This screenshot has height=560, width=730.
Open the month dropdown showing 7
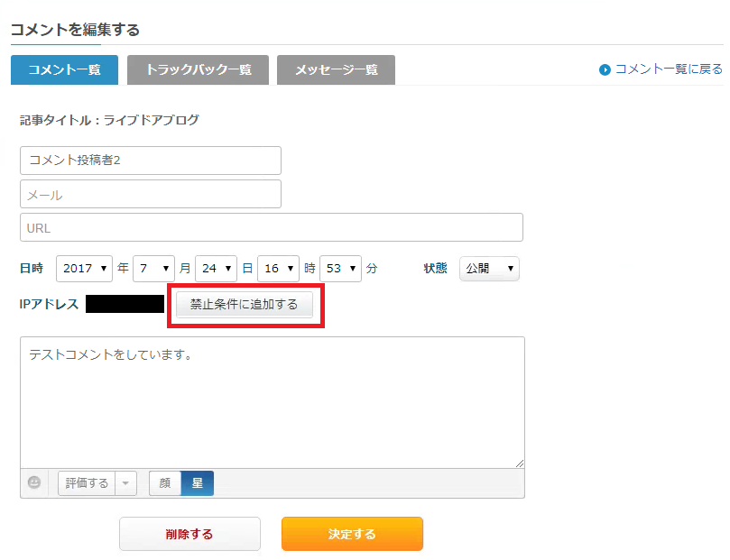pyautogui.click(x=153, y=268)
